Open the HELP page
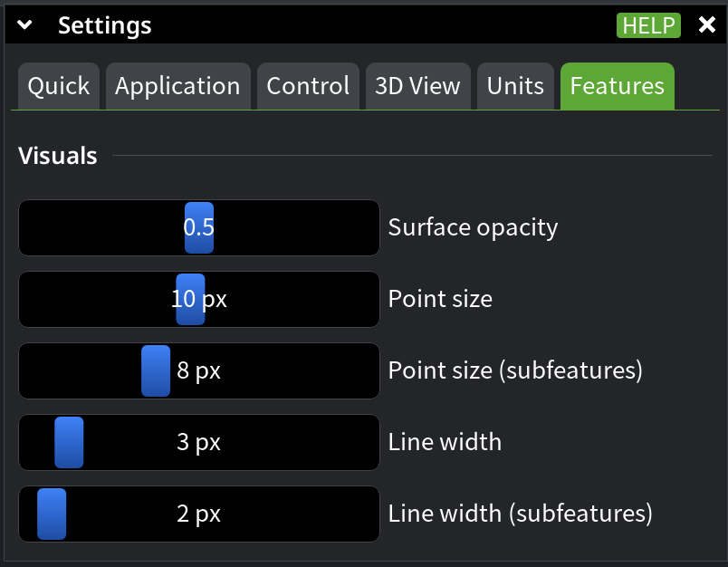Viewport: 728px width, 567px height. (648, 25)
